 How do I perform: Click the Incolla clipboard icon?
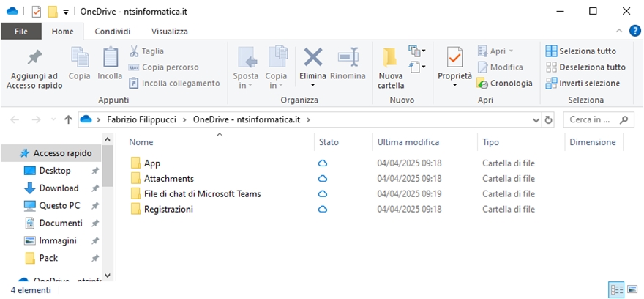pos(110,57)
